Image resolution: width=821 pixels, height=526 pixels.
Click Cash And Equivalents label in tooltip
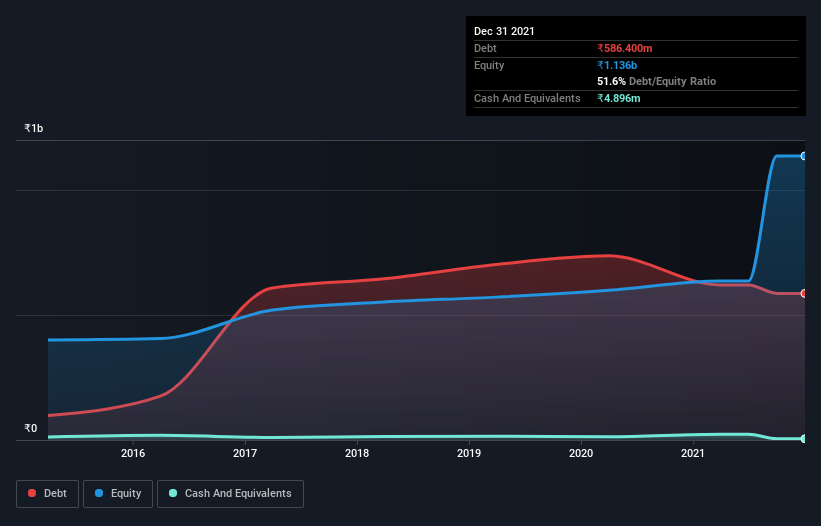[527, 98]
